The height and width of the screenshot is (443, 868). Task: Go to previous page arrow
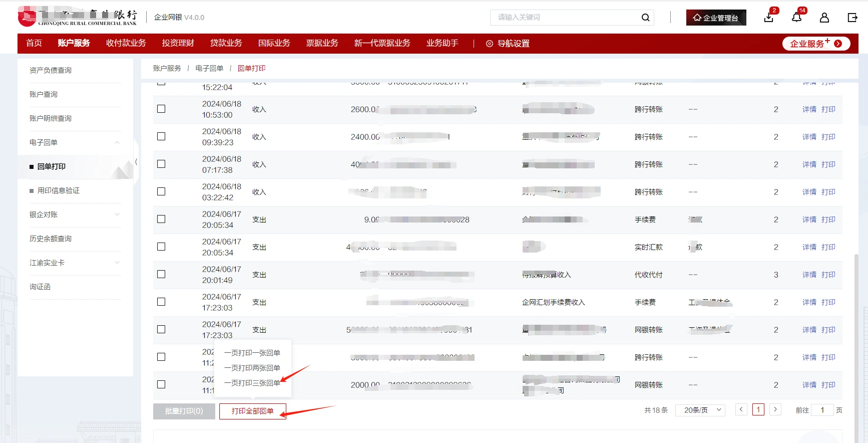[x=741, y=409]
